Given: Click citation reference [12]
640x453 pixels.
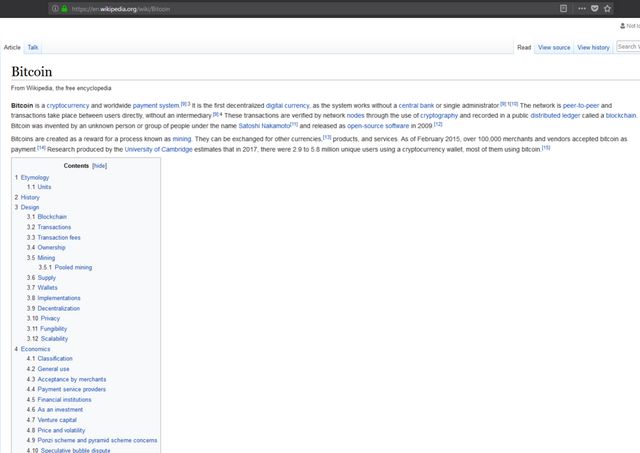Looking at the screenshot, I should click(x=438, y=124).
